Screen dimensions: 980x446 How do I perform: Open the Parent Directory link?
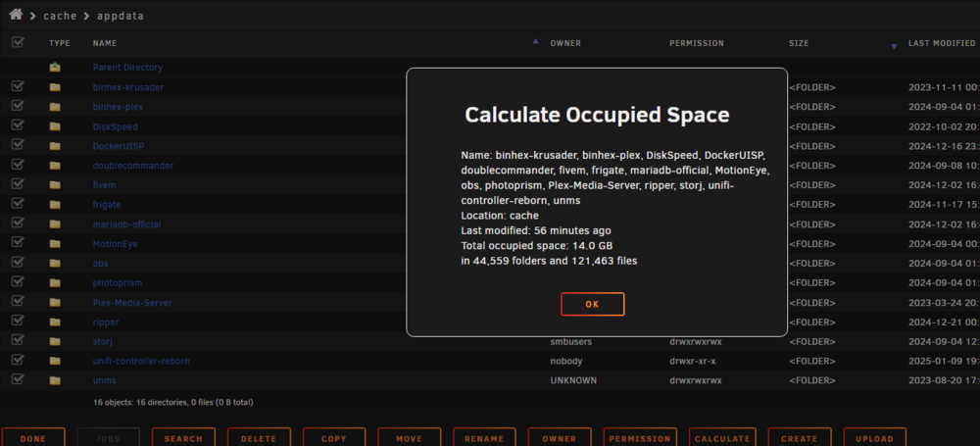coord(127,67)
